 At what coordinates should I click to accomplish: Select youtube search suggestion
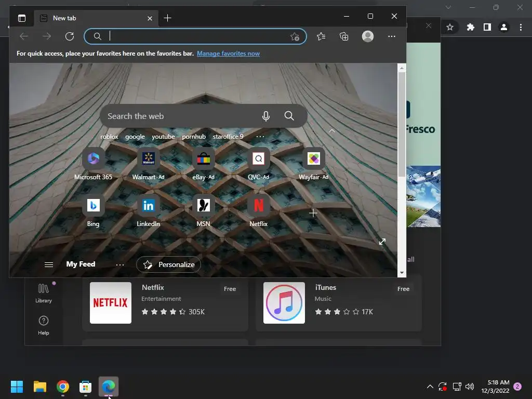tap(163, 137)
